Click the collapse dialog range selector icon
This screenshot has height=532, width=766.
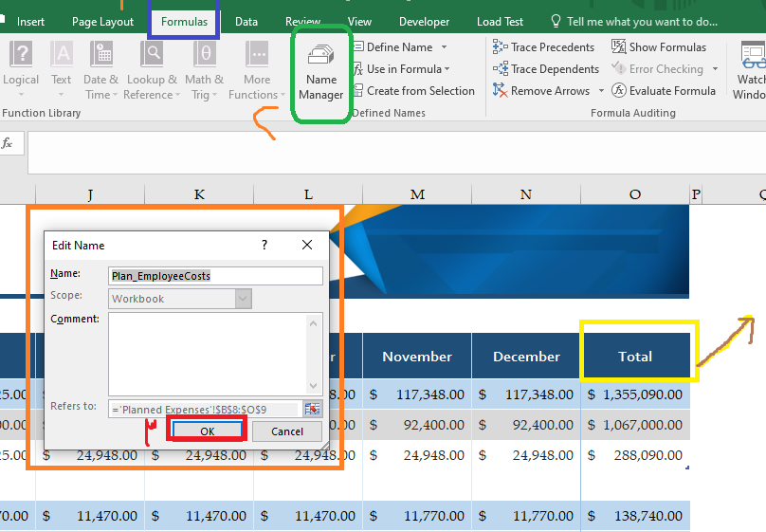(312, 409)
